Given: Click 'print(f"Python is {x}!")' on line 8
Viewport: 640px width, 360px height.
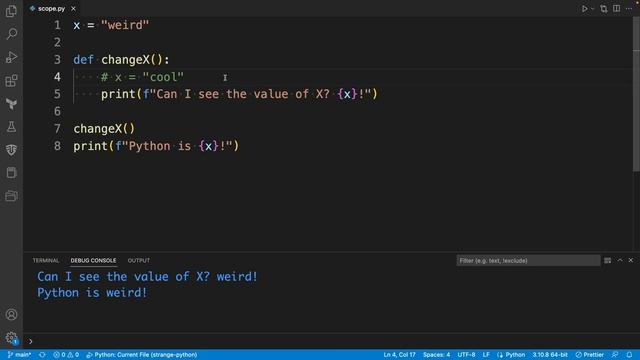Looking at the screenshot, I should coord(156,146).
